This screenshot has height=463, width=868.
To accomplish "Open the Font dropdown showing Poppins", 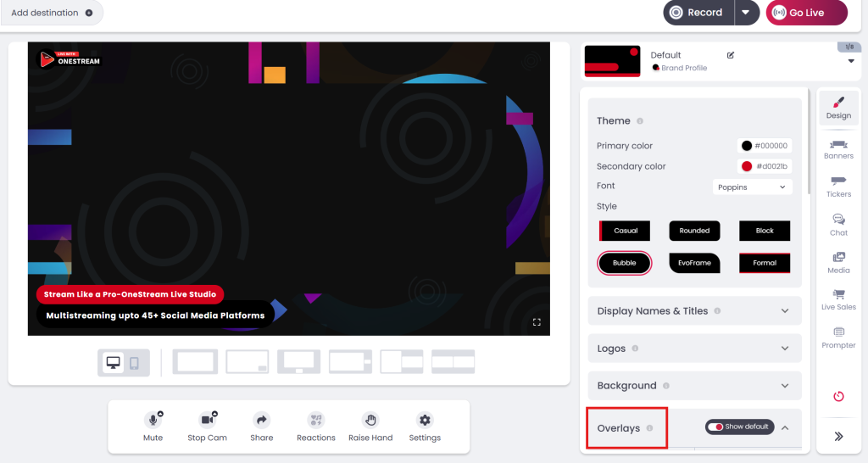I will (752, 187).
